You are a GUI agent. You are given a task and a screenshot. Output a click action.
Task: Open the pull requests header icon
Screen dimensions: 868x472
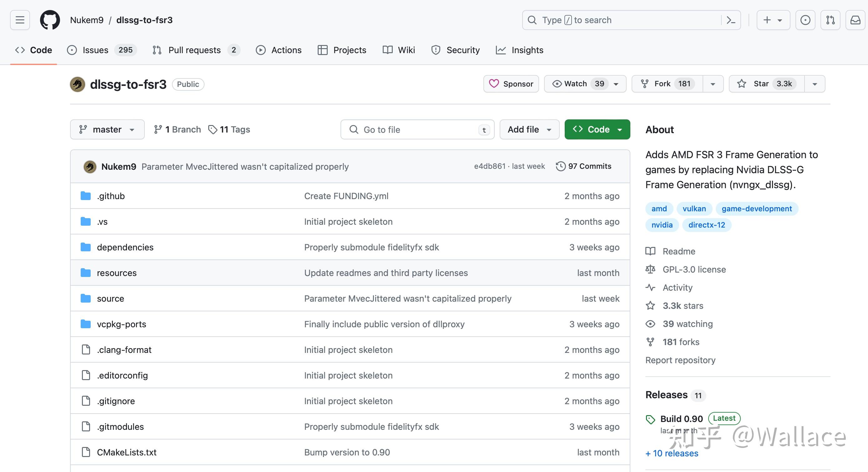830,20
